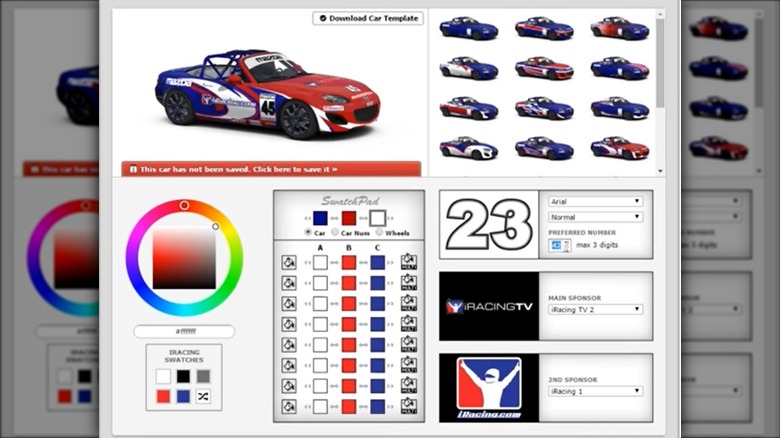Click column A white swatch in the first row

coord(320,262)
